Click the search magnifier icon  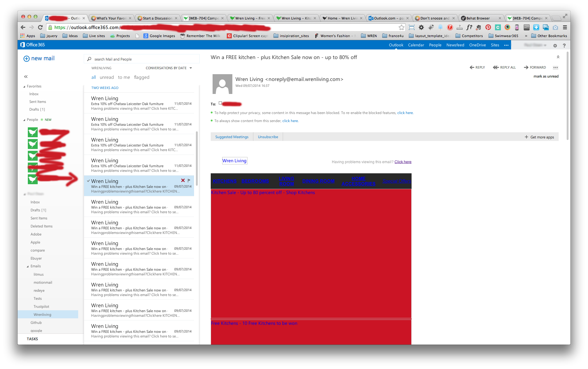(x=89, y=59)
